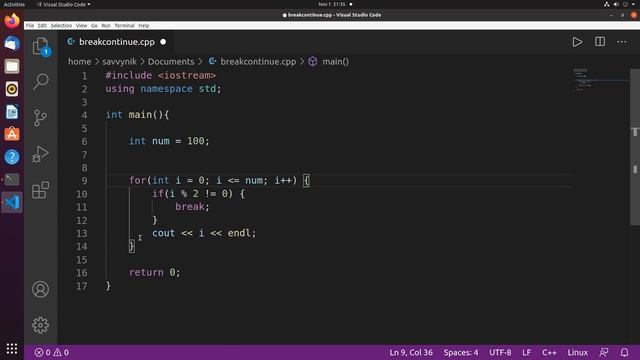Change end of line sequence LF
Viewport: 640px width, 360px height.
point(527,352)
